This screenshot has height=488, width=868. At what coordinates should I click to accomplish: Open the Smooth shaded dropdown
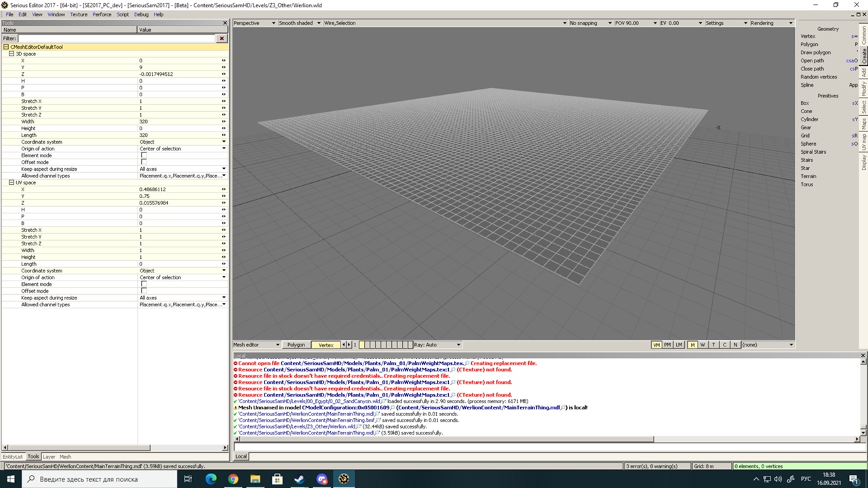pos(299,23)
